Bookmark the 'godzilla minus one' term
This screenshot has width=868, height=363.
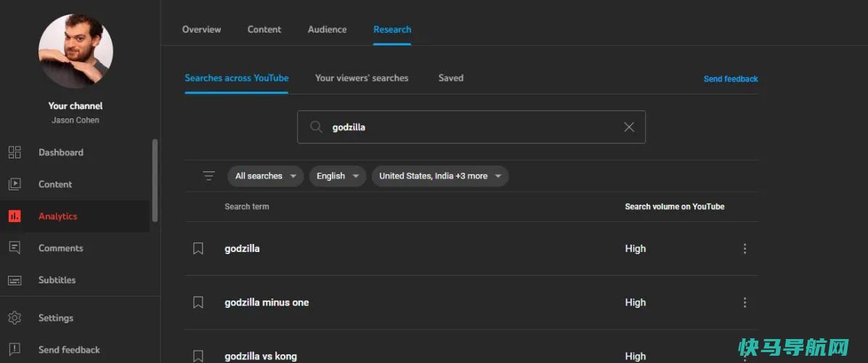[x=198, y=302]
